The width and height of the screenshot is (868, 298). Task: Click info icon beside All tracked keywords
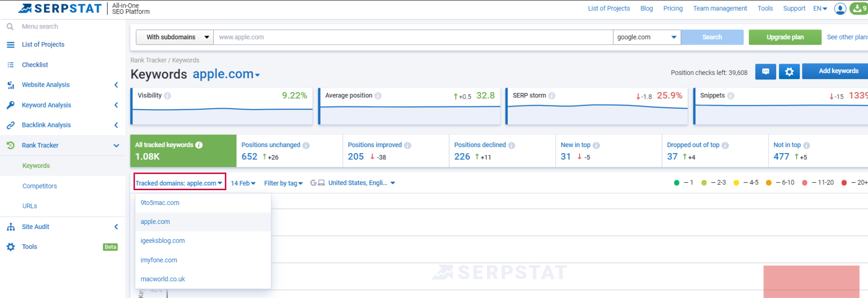click(199, 145)
